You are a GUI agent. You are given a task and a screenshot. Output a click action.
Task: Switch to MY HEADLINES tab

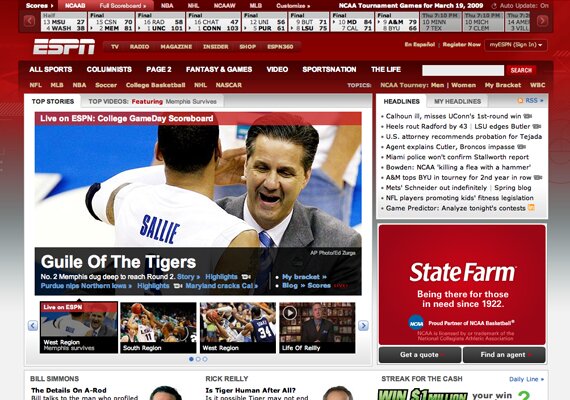point(457,101)
